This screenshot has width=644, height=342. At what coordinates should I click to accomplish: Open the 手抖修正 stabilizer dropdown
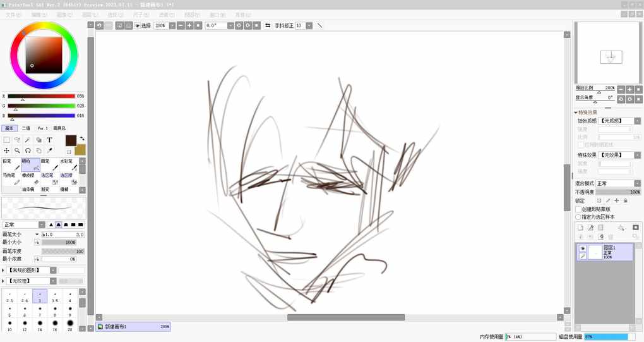coord(308,26)
